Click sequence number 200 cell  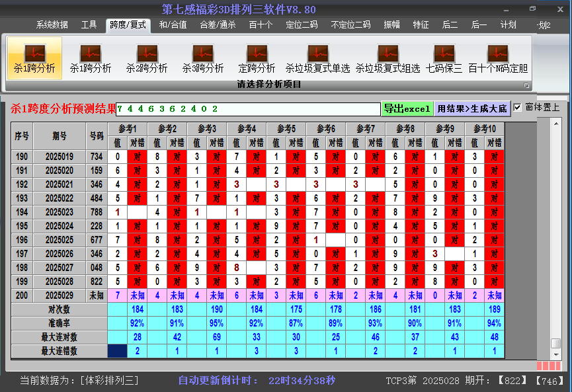22,295
